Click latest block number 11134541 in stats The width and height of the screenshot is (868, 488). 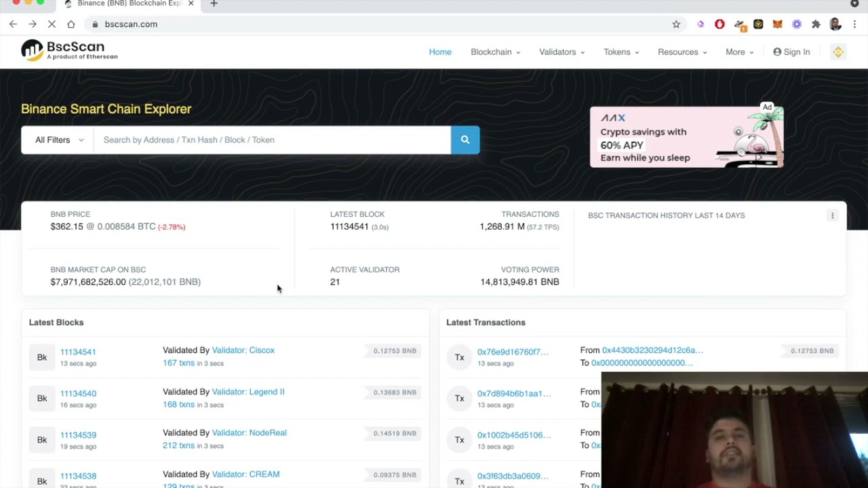point(349,226)
